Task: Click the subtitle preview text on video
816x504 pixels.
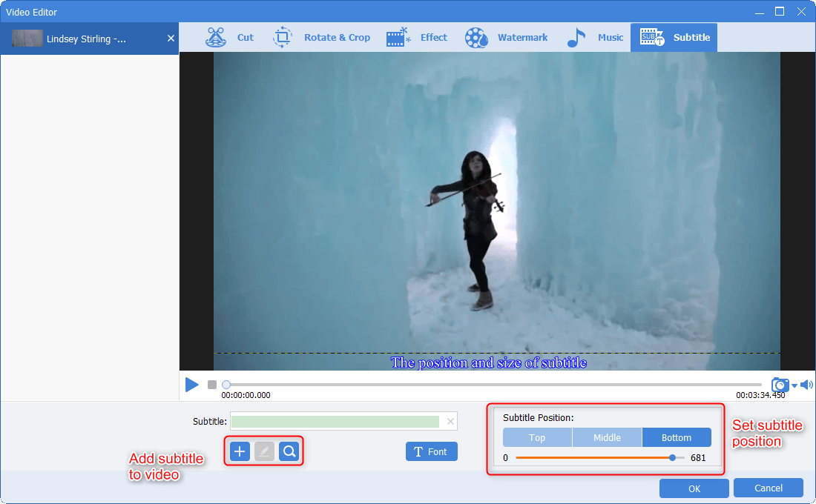Action: click(489, 362)
